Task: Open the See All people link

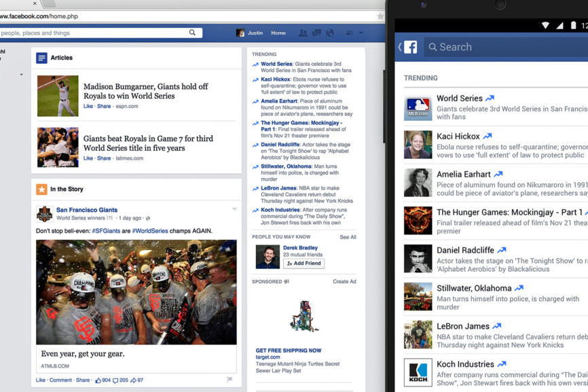Action: (x=348, y=237)
